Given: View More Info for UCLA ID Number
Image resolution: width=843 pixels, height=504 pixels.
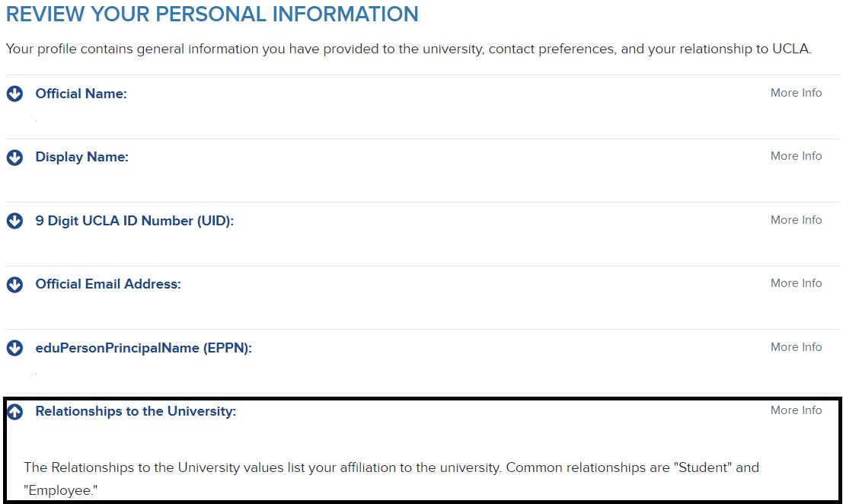Looking at the screenshot, I should pyautogui.click(x=796, y=220).
